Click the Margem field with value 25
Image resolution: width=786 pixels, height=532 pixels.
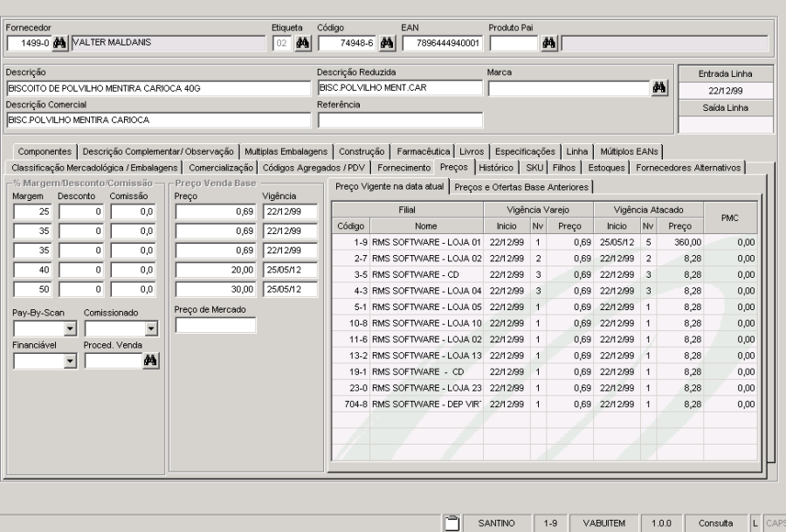click(32, 211)
